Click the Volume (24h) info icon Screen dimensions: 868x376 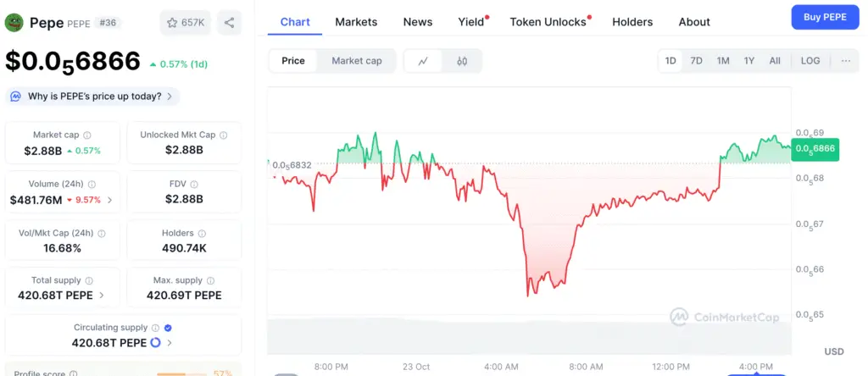tap(92, 184)
